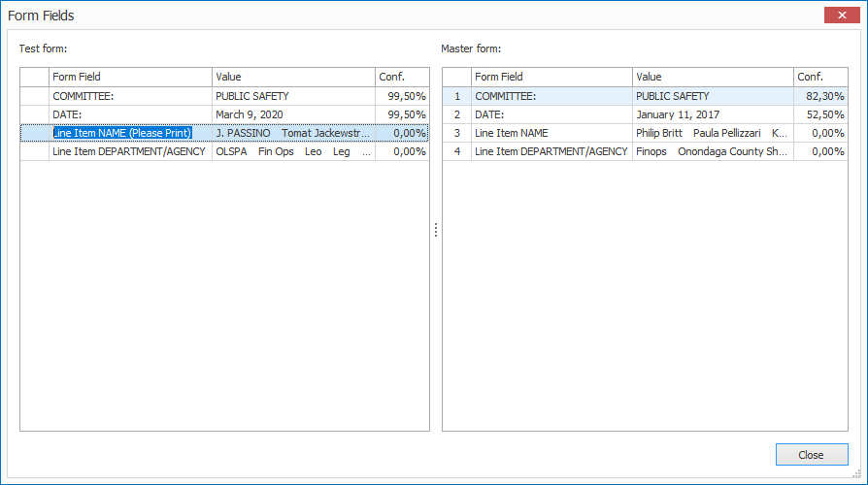Click Master form DEPARTMENT/AGENCY 0,00% confidence

coord(820,151)
